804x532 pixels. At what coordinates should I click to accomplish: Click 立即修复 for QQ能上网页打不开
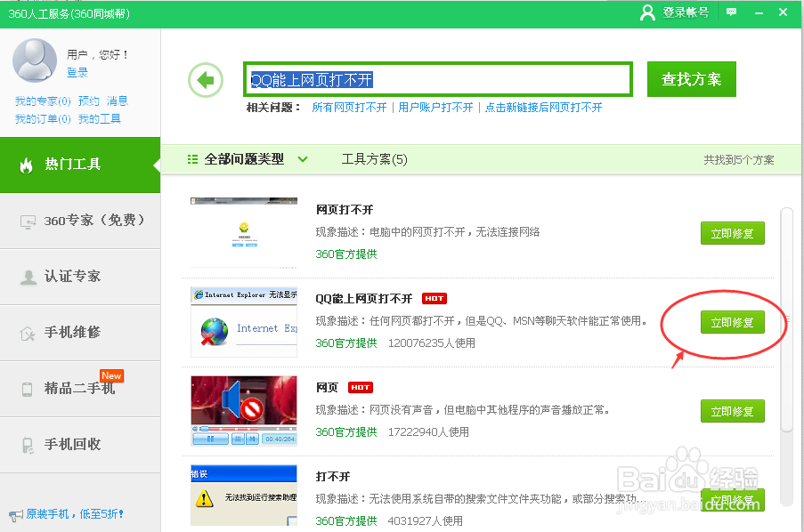(x=732, y=322)
